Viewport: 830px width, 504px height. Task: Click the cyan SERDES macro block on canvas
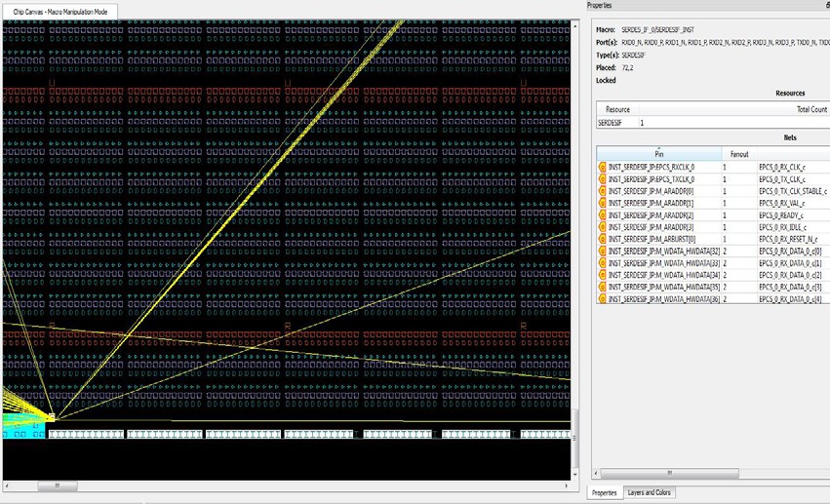coord(23,426)
